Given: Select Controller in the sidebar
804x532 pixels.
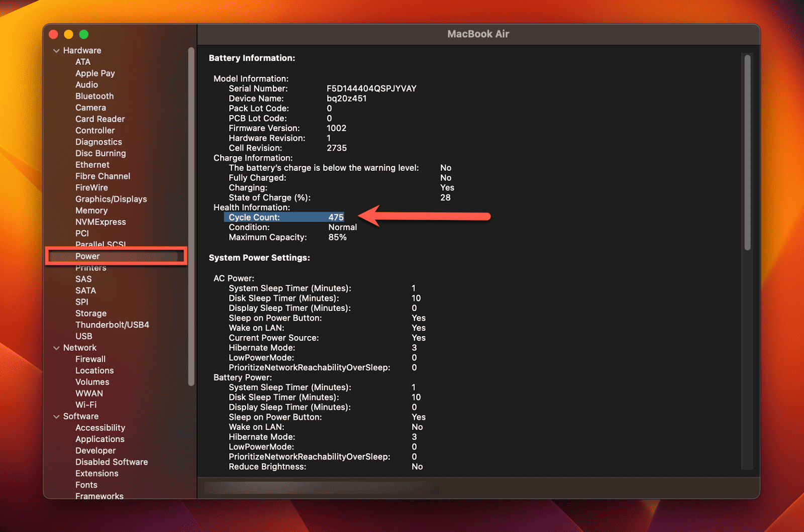Looking at the screenshot, I should 95,131.
